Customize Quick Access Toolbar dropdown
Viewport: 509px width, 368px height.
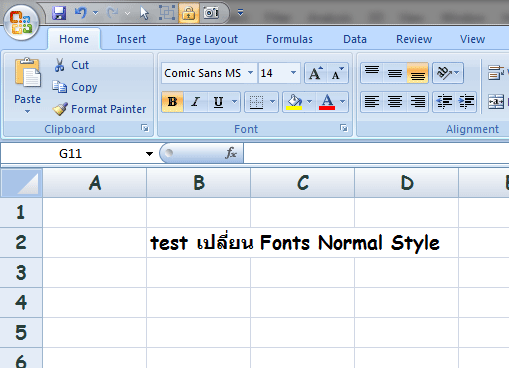point(240,13)
